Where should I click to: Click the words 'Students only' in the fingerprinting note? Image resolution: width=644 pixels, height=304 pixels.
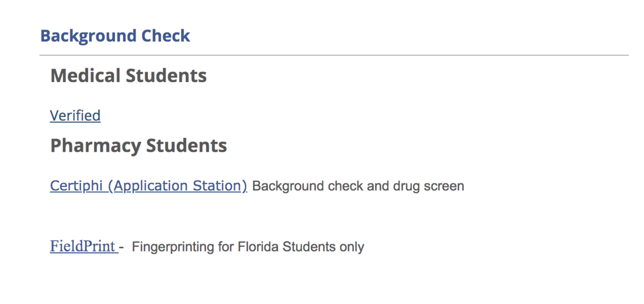coord(324,247)
